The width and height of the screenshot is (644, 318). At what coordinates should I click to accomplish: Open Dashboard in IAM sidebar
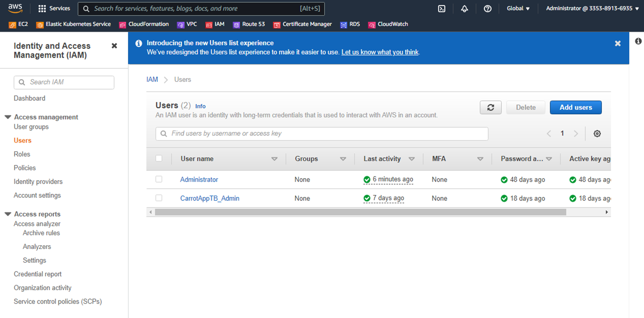(x=29, y=98)
